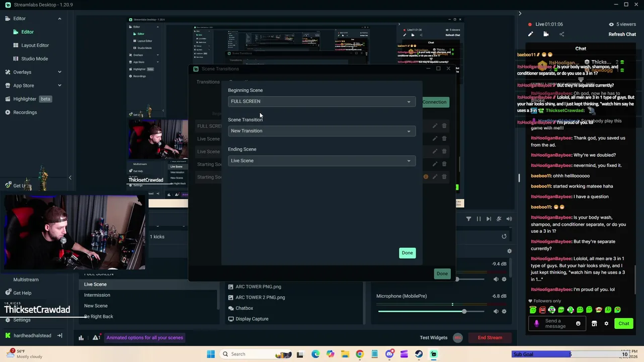Click the pencil edit stream info icon
This screenshot has width=644, height=362.
pos(530,34)
